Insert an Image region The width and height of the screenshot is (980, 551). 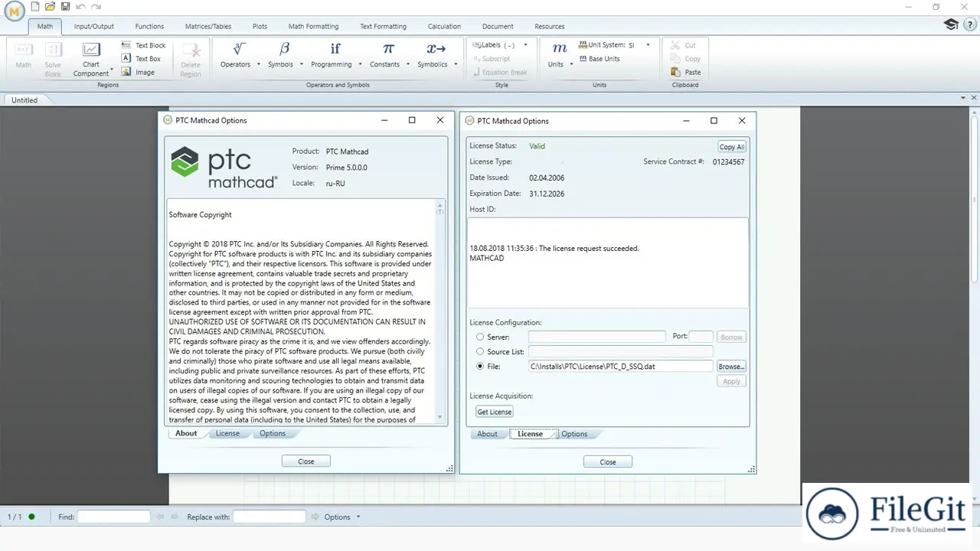138,72
